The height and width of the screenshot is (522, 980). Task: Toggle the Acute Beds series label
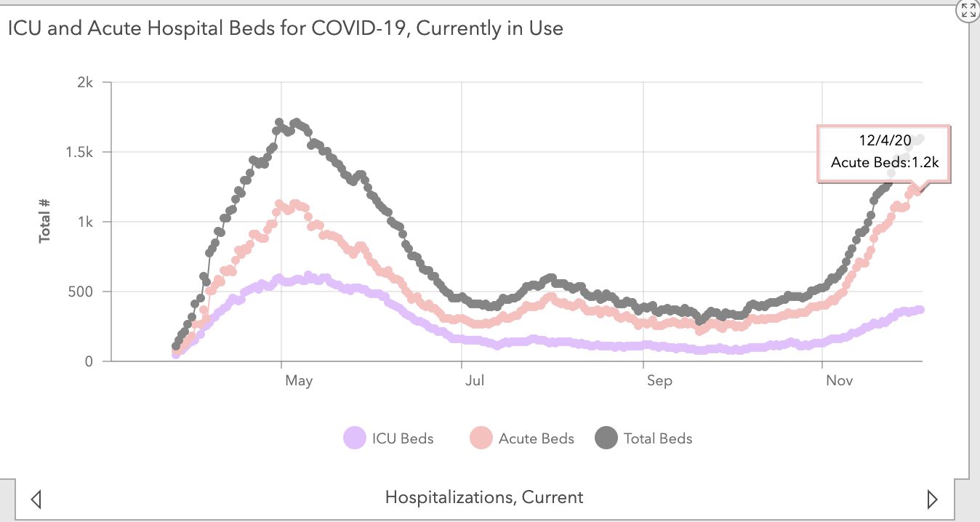click(x=537, y=438)
